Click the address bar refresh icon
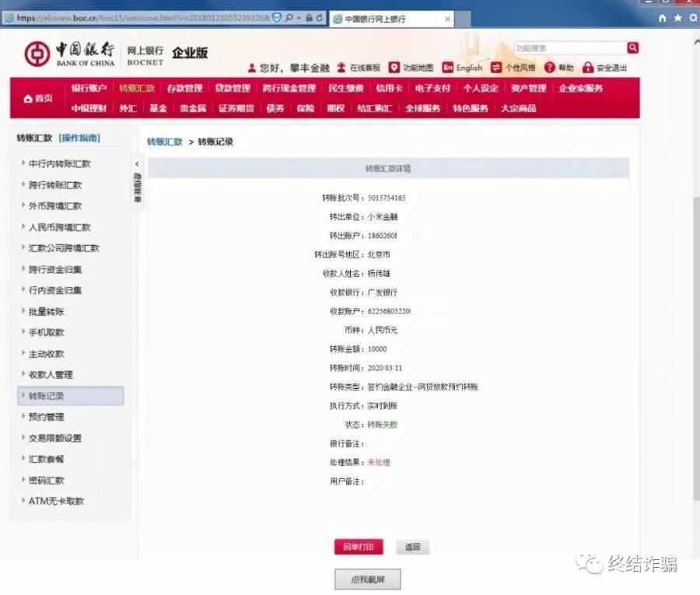 (x=319, y=18)
